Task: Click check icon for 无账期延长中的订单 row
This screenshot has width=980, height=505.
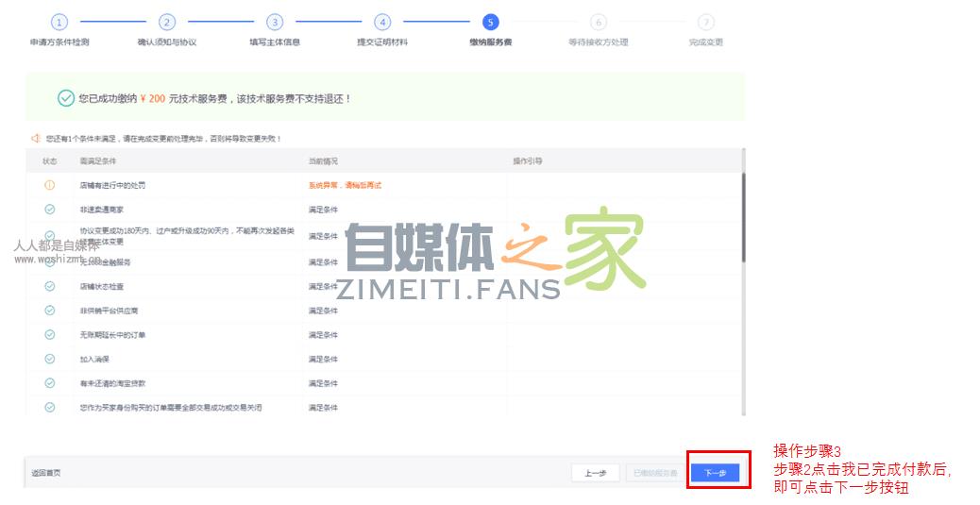Action: pos(49,334)
